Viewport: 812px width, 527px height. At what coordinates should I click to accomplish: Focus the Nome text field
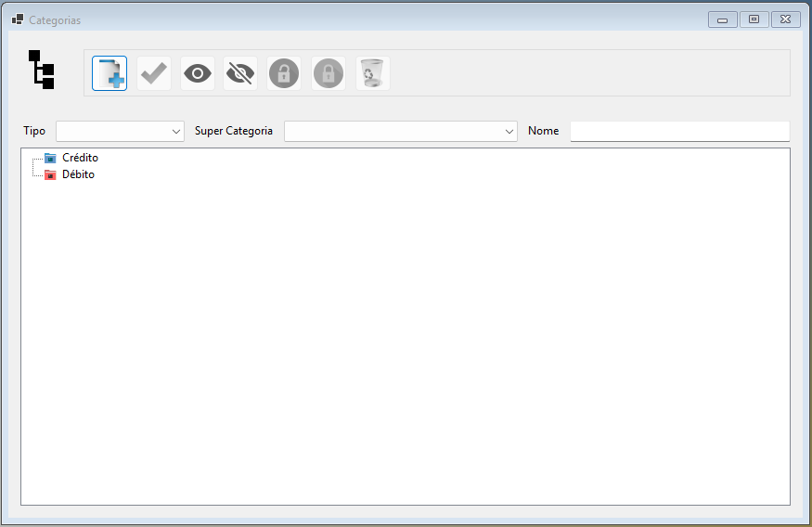pos(680,131)
